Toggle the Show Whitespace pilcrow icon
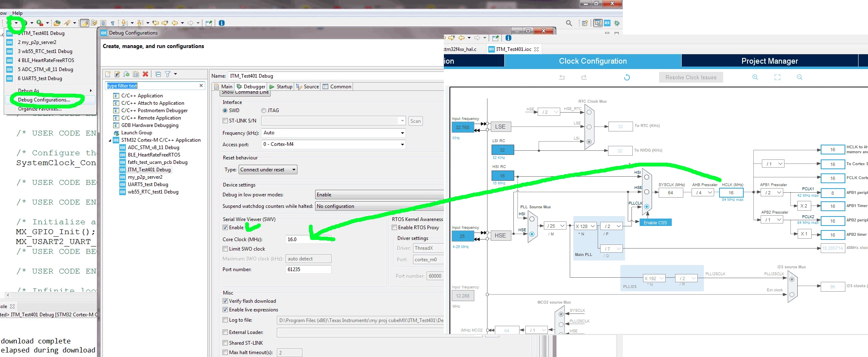The height and width of the screenshot is (357, 868). pos(112,23)
